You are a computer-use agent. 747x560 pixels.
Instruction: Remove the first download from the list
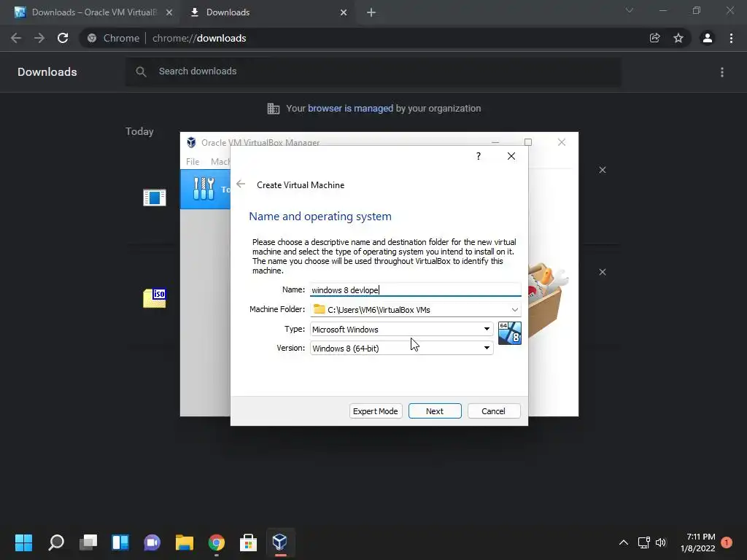(x=603, y=170)
